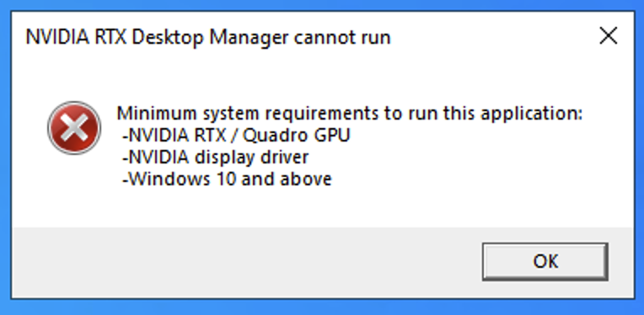Click the word 'above' in the last requirement

(306, 179)
